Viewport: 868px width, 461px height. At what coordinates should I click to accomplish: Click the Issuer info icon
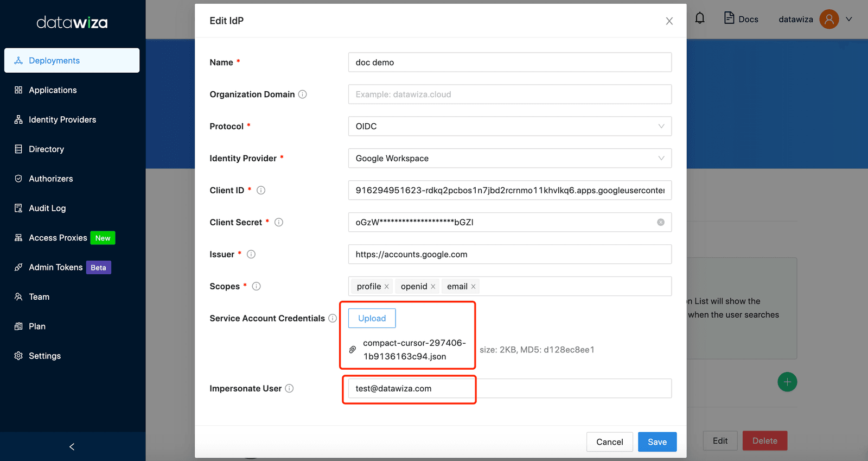[251, 254]
